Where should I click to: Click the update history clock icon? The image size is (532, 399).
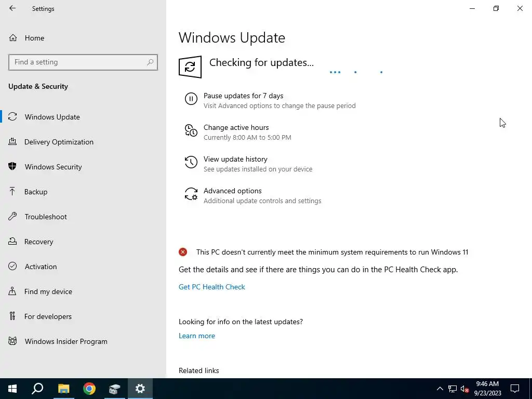pos(191,162)
